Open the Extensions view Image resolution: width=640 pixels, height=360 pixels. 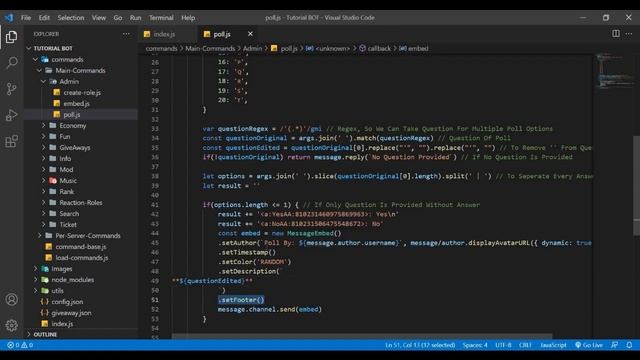coord(11,141)
